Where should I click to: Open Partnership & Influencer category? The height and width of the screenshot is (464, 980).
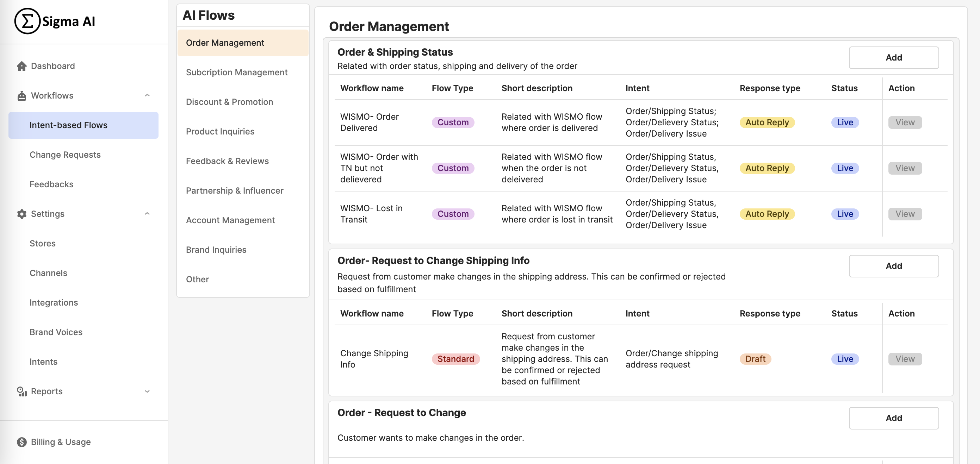[234, 190]
